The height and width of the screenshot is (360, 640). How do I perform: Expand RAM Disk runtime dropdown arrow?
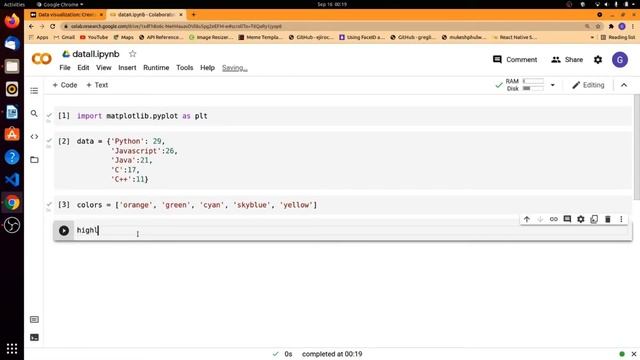point(553,85)
